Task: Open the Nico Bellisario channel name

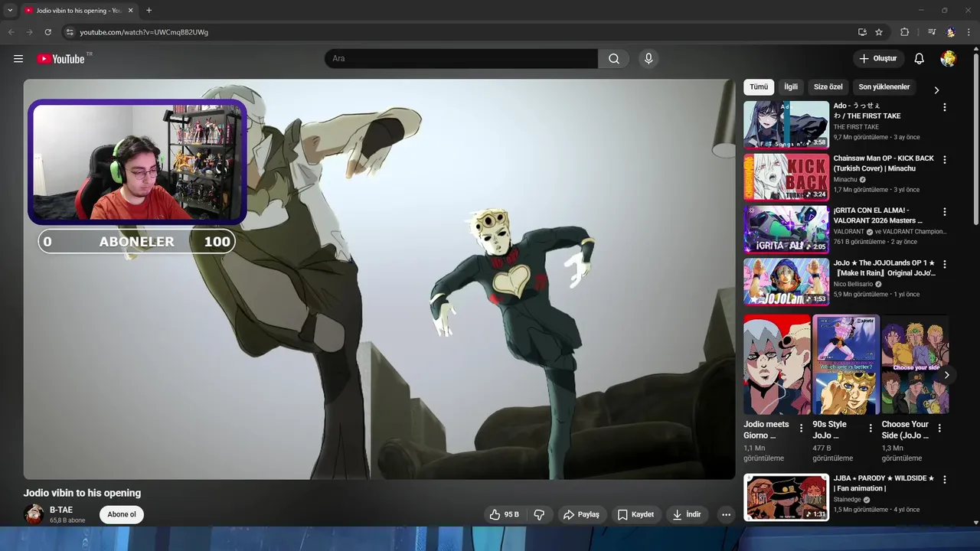Action: [854, 284]
